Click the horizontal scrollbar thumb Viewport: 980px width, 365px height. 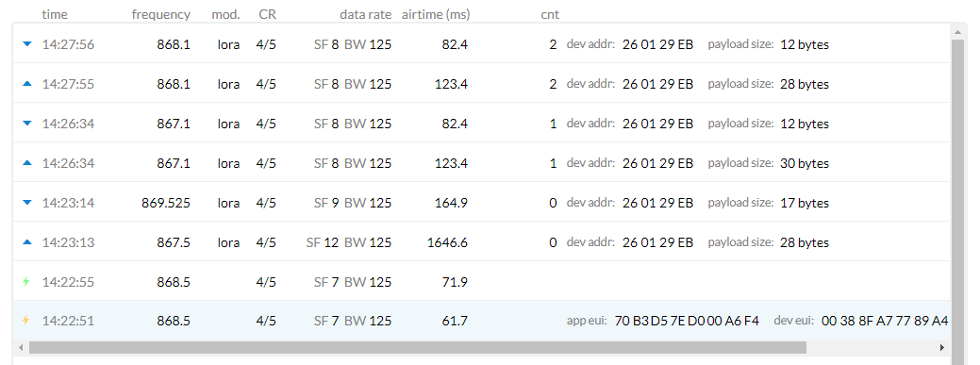pos(418,347)
